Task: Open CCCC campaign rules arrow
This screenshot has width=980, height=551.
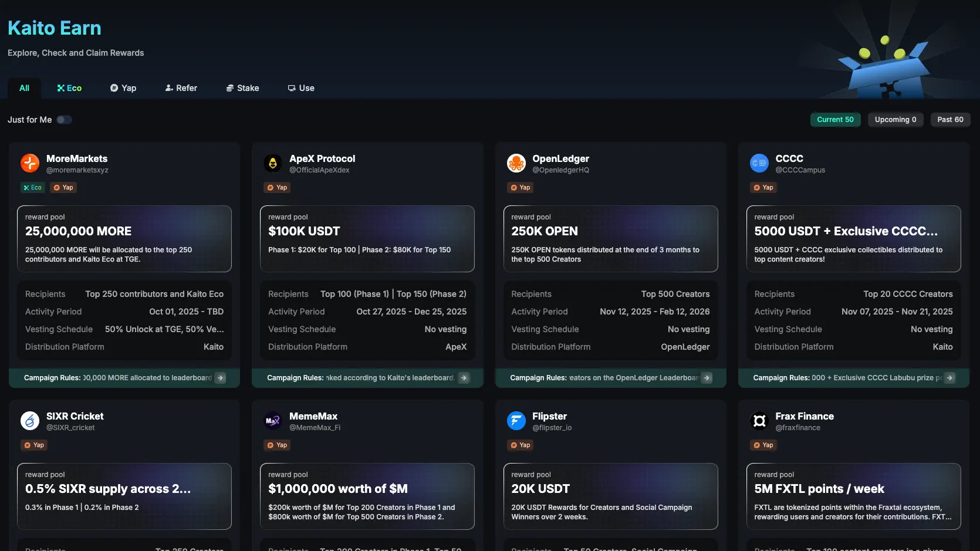Action: coord(950,378)
